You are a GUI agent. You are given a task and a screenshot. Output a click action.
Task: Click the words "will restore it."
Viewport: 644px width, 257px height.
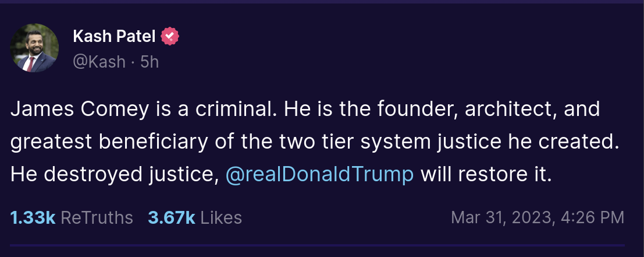(485, 174)
